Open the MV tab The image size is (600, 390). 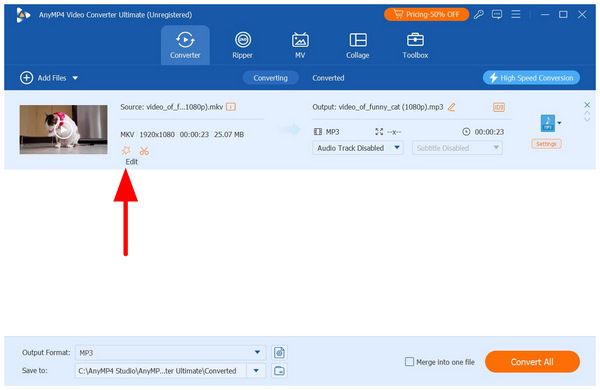click(x=300, y=45)
